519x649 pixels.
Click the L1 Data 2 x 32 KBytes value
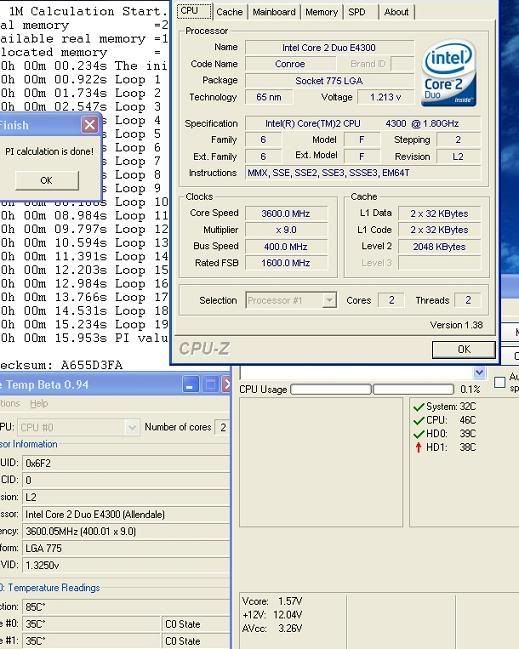[439, 214]
